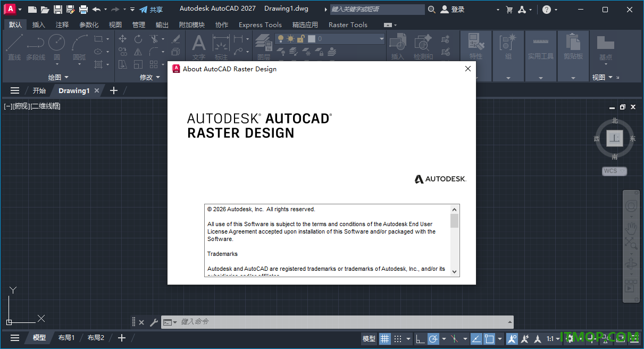Click the Plot printer icon
This screenshot has width=644, height=349.
point(83,10)
